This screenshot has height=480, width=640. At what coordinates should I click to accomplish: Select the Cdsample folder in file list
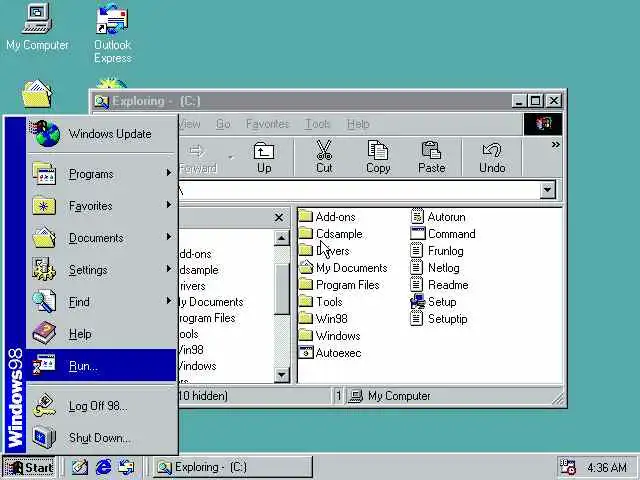(x=331, y=234)
